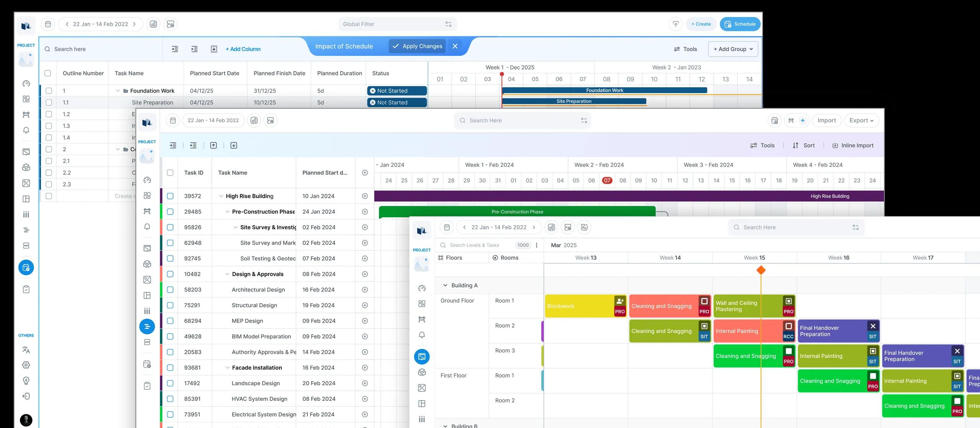The height and width of the screenshot is (428, 980).
Task: Click the active schedule icon in leftmost sidebar
Action: click(x=26, y=267)
